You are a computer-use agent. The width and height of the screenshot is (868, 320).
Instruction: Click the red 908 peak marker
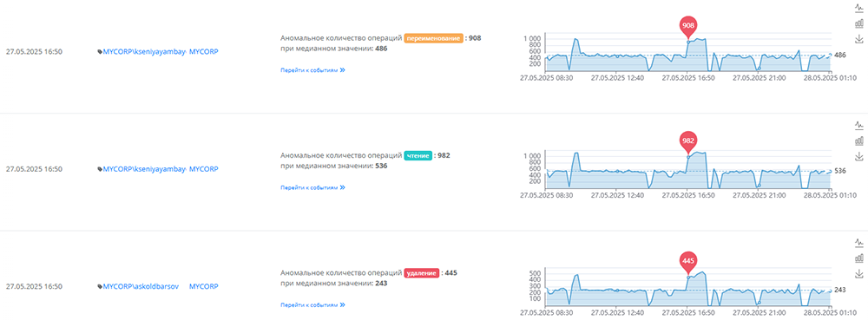tap(688, 26)
